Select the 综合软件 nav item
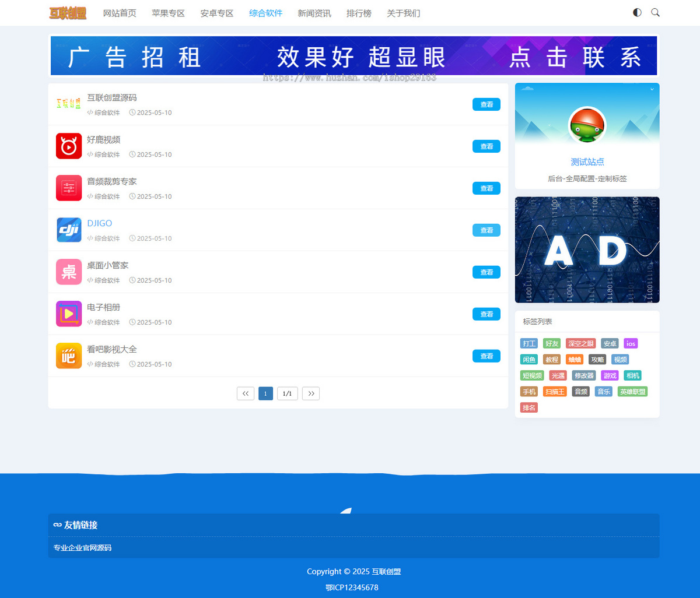The width and height of the screenshot is (700, 598). 265,13
